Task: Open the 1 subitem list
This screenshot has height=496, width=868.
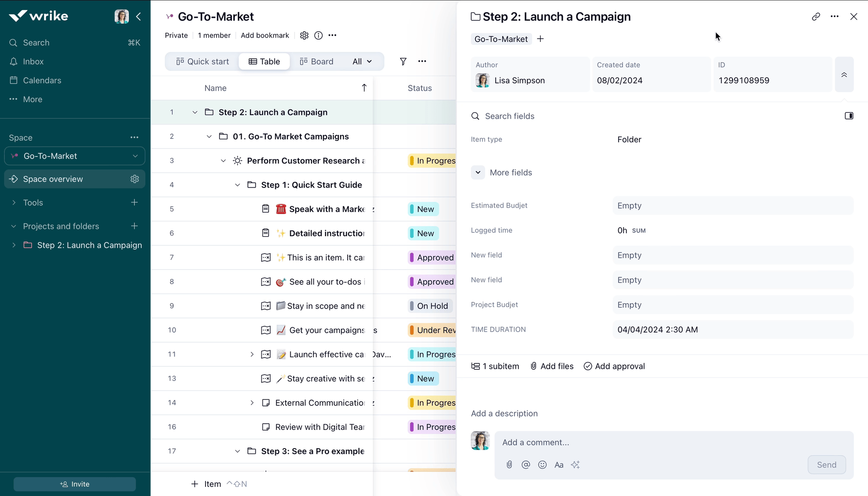Action: click(x=495, y=366)
